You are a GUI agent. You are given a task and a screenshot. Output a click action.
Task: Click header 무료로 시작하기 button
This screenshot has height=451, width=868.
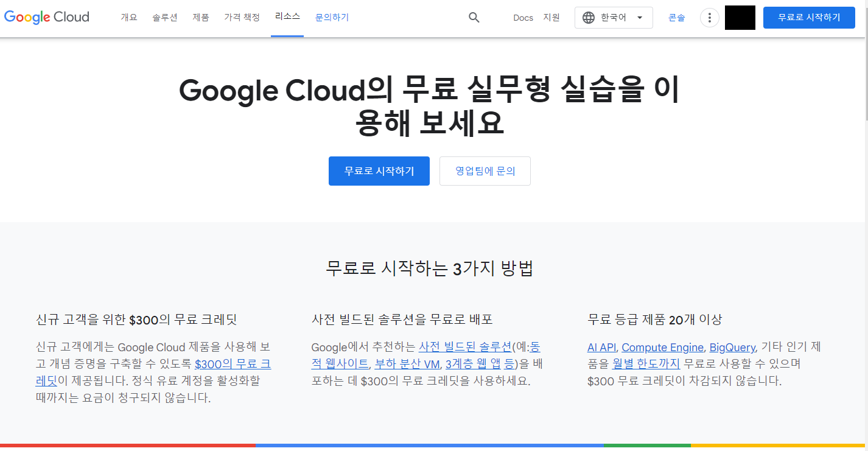click(x=809, y=18)
